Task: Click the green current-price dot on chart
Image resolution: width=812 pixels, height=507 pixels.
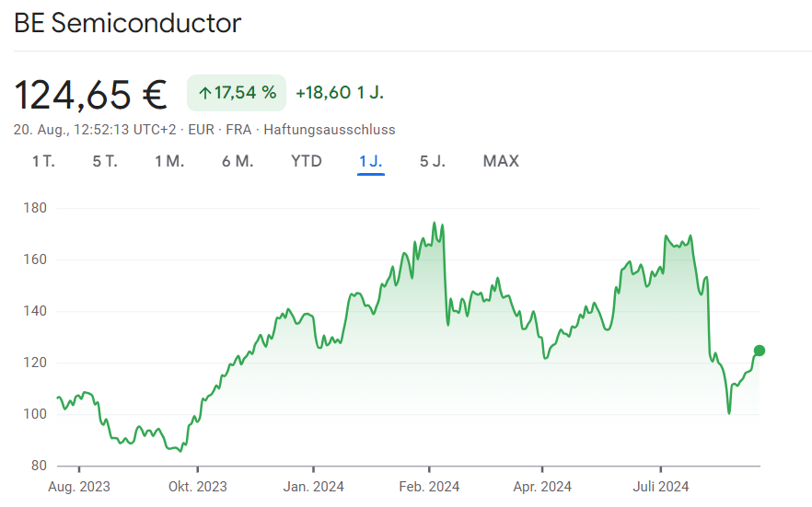Action: (760, 351)
